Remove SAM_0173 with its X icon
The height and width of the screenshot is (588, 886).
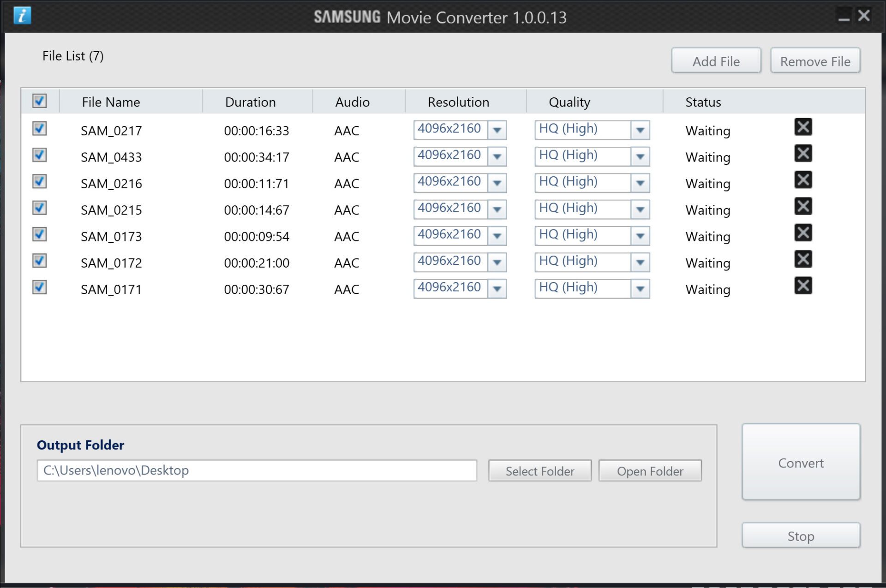tap(803, 233)
